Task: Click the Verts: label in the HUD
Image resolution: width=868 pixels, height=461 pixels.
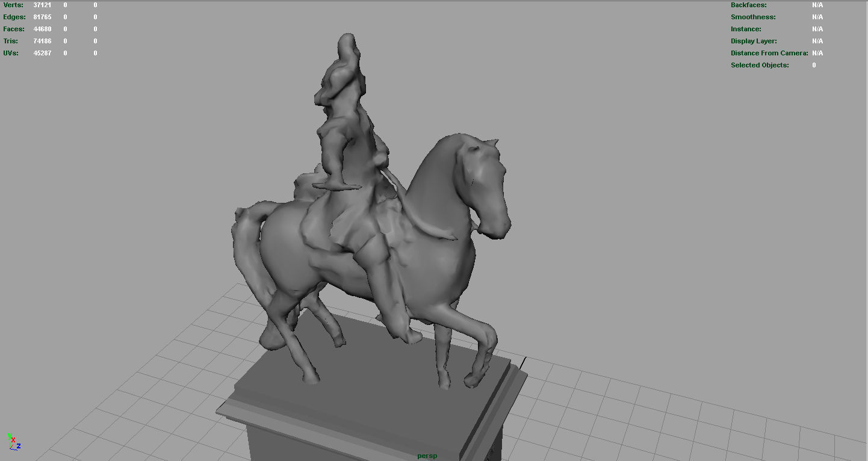Action: [13, 5]
